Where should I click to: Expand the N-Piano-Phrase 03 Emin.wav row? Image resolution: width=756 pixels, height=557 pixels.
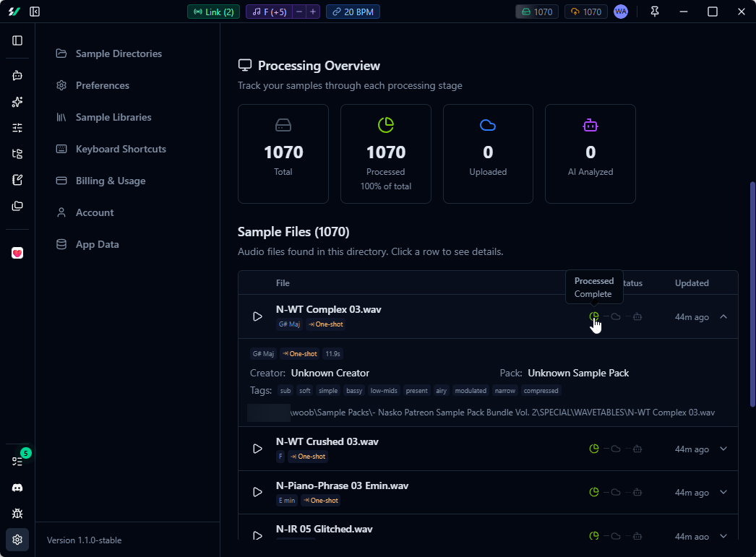pyautogui.click(x=723, y=492)
